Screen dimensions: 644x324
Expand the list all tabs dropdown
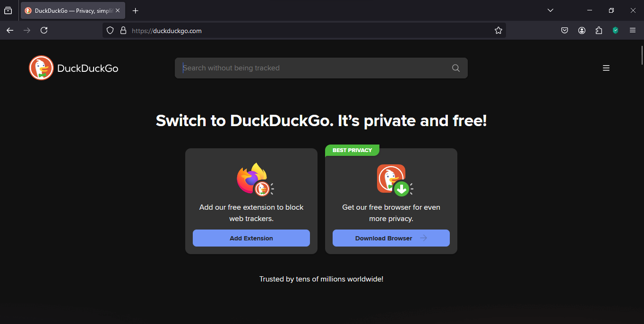coord(550,10)
